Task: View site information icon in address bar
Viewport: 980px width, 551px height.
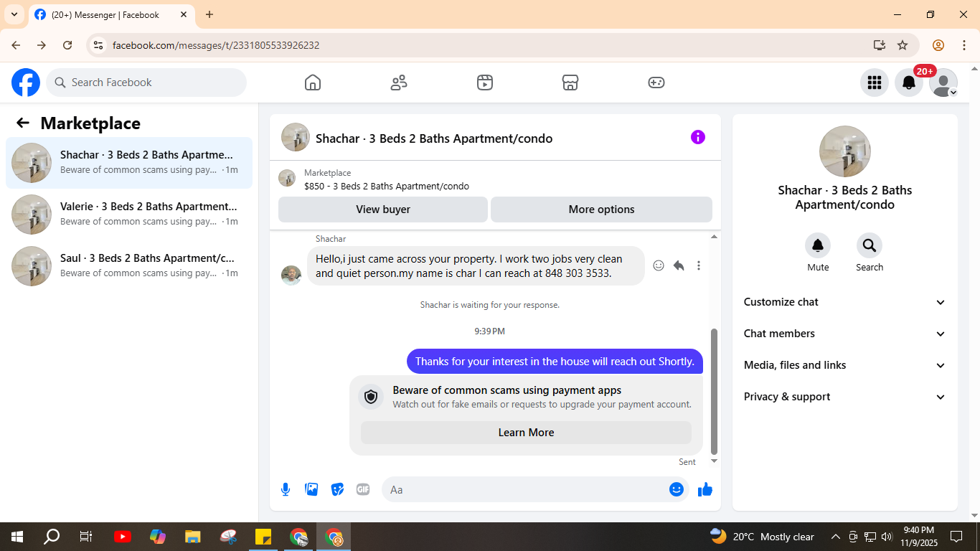Action: point(99,45)
